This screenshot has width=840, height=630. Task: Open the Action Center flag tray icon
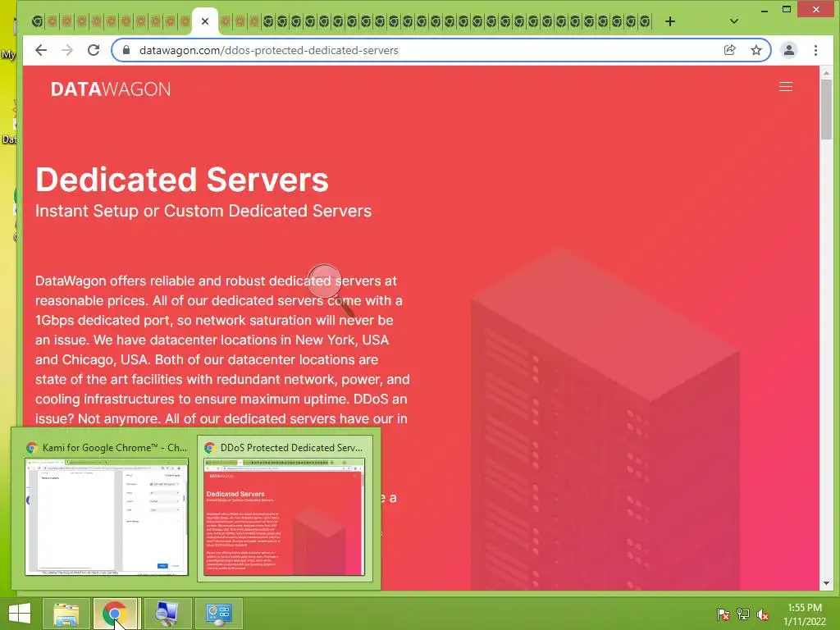(723, 614)
